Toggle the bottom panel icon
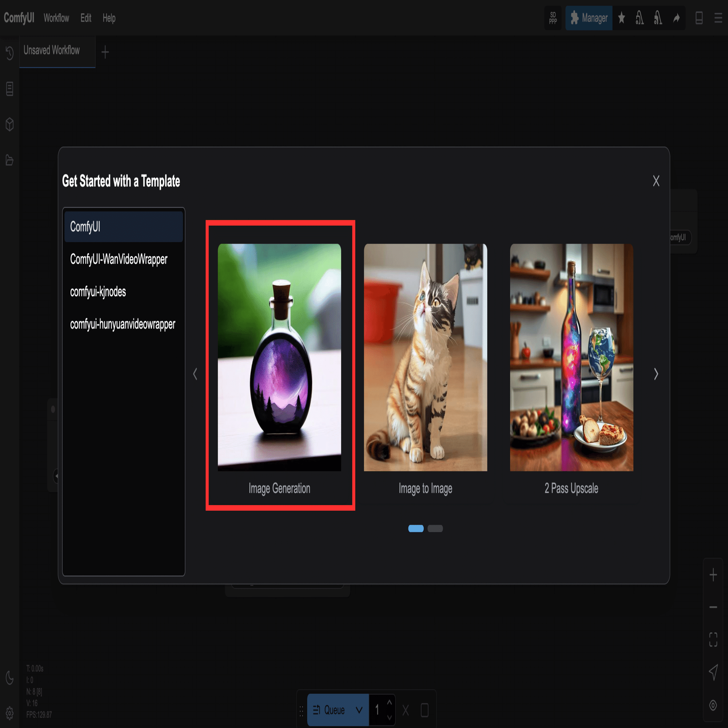728x728 pixels. (x=699, y=18)
